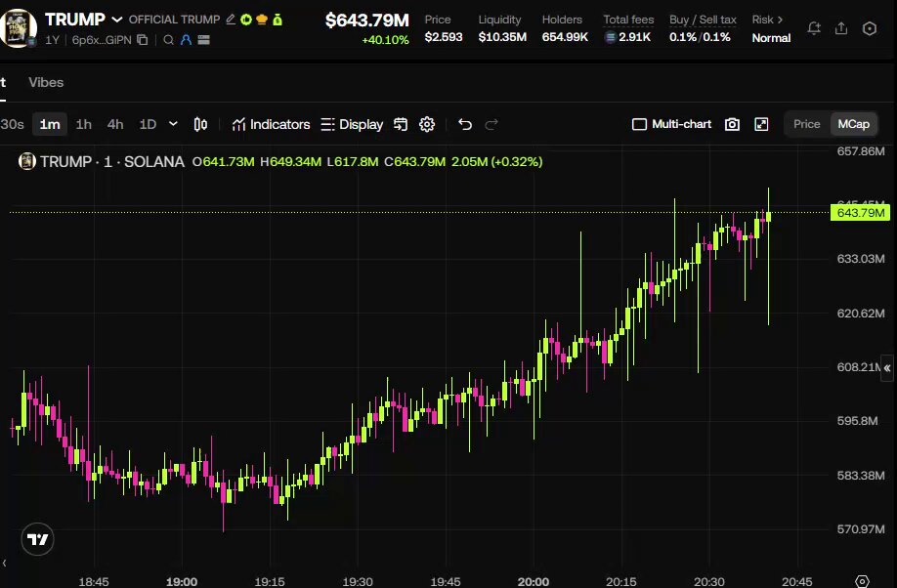Click the calendar icon after the Display button
The image size is (897, 588).
[x=401, y=124]
